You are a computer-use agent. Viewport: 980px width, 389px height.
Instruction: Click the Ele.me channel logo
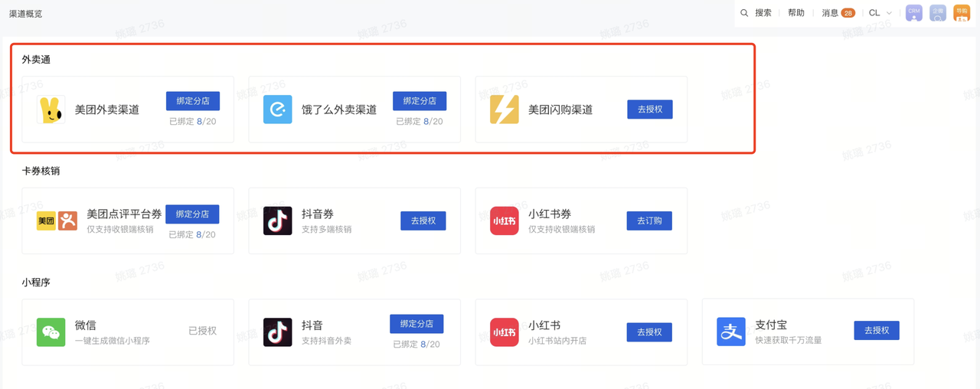278,110
